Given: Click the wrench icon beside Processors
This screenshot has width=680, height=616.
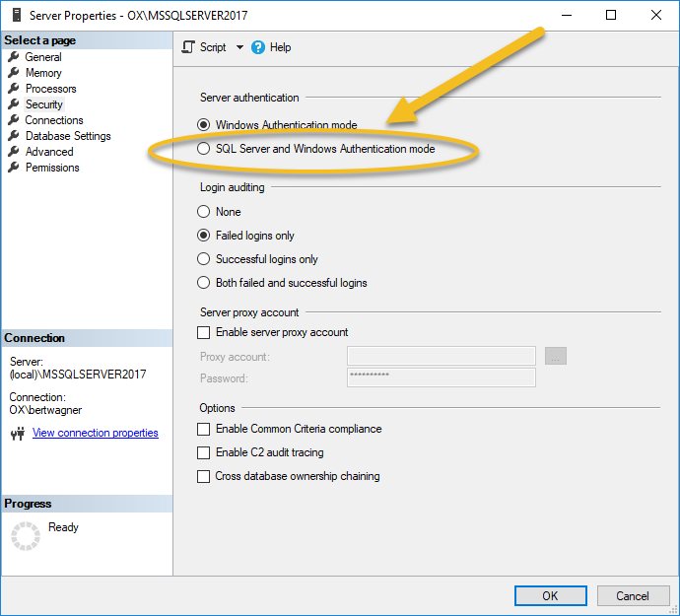Looking at the screenshot, I should coord(14,89).
